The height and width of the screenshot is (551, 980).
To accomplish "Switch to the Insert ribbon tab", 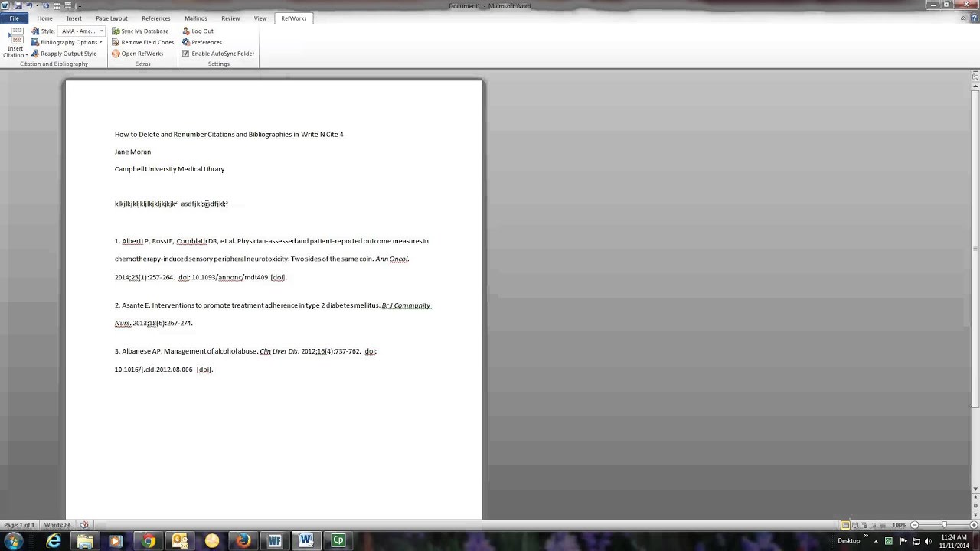I will (x=74, y=18).
